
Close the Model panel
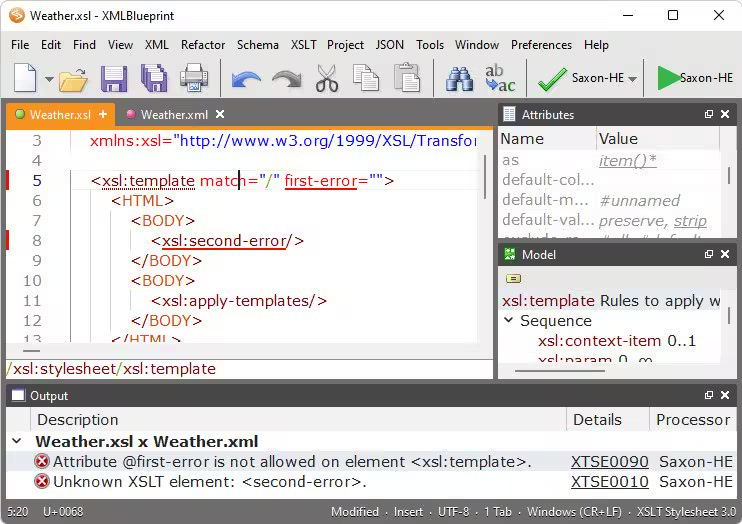(x=725, y=254)
